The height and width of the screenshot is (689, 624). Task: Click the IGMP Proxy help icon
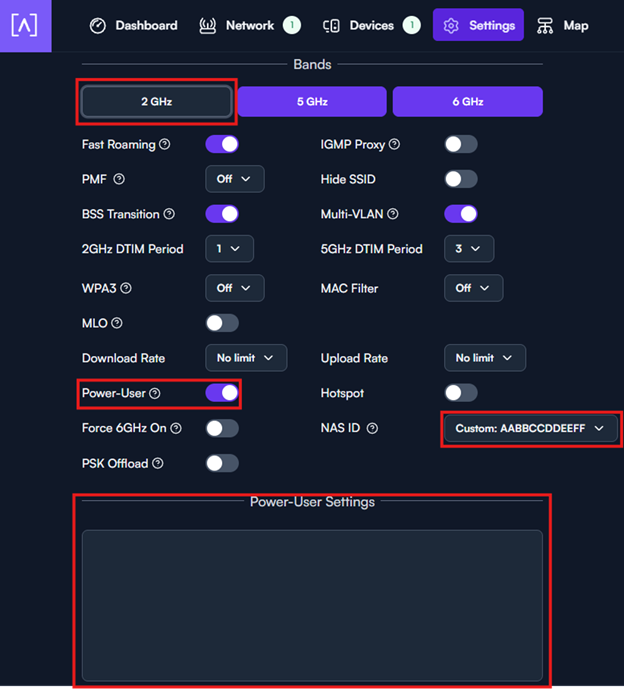tap(395, 144)
